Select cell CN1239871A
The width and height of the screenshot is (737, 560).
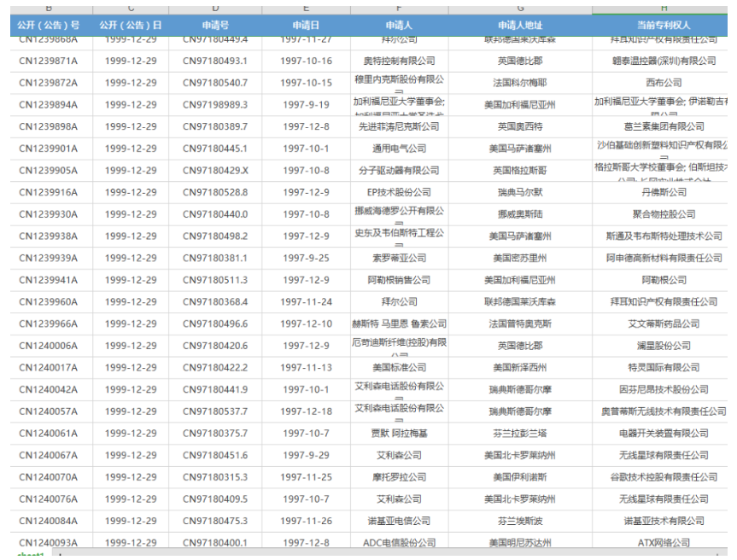49,61
